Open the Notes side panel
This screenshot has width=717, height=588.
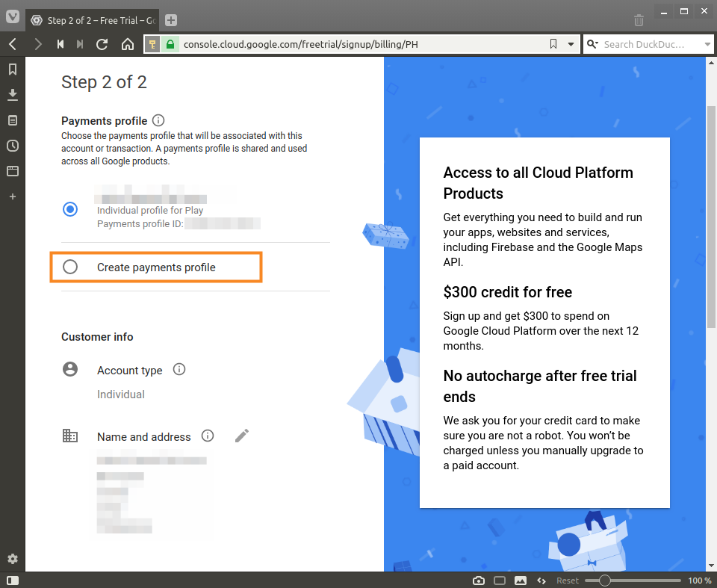pos(13,120)
